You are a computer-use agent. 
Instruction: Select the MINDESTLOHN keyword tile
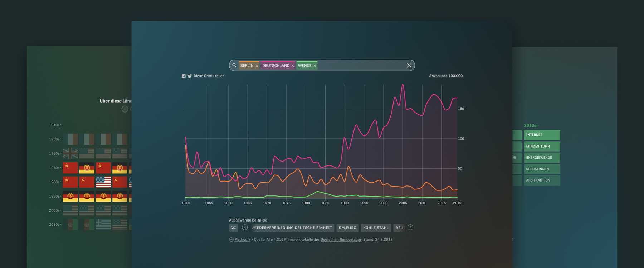(542, 146)
